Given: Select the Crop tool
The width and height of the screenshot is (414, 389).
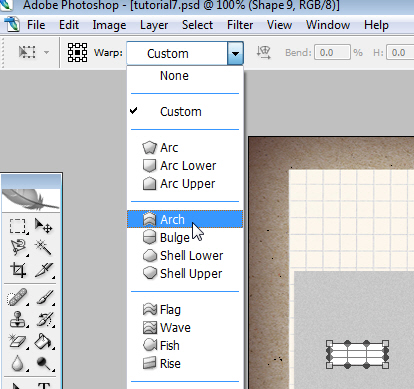Looking at the screenshot, I should (x=17, y=270).
